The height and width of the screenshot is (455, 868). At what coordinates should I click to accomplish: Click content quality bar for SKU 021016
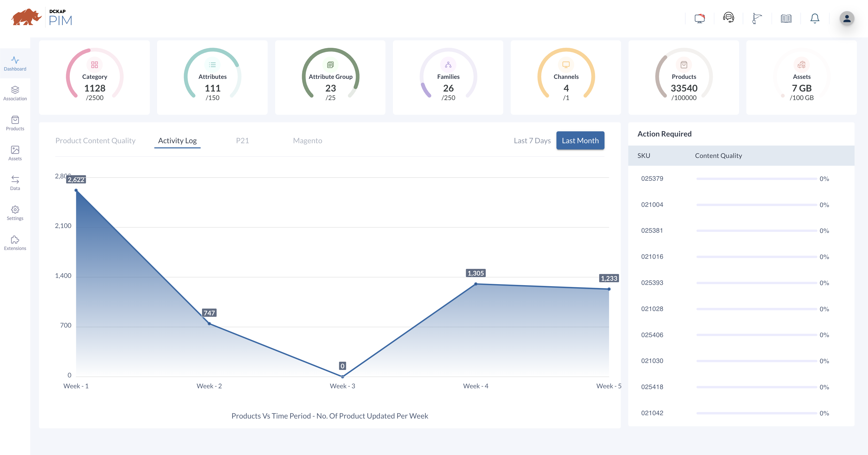[x=756, y=257]
